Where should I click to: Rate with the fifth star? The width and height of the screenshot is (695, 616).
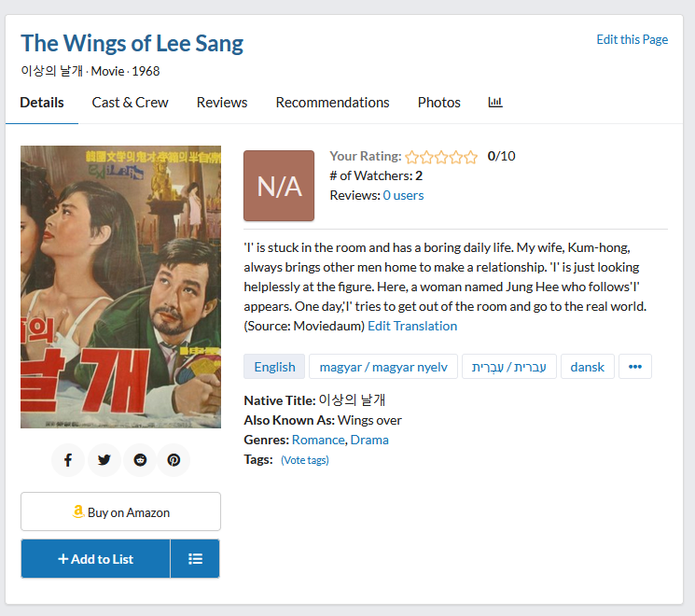click(x=470, y=157)
